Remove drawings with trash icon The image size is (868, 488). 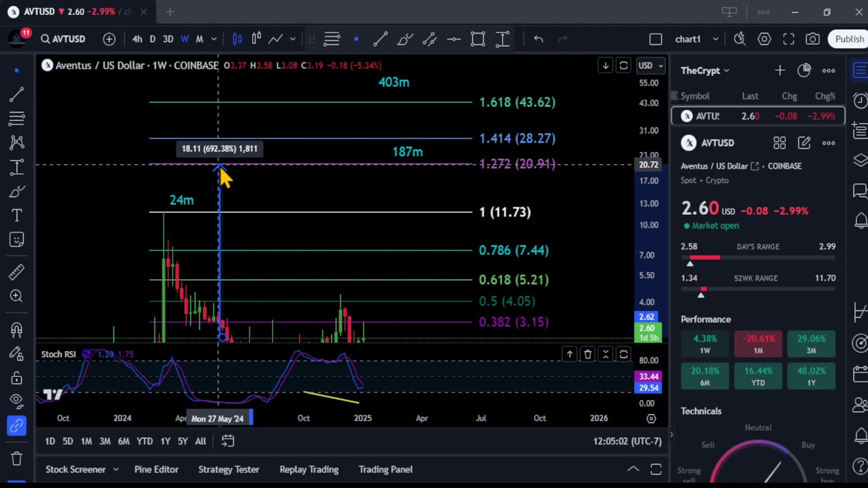pyautogui.click(x=17, y=458)
